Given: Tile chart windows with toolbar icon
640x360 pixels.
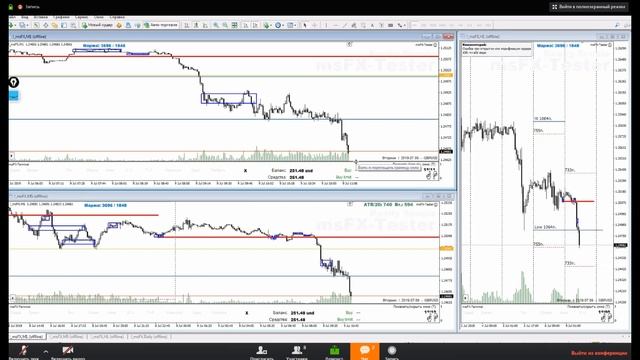Looking at the screenshot, I should [x=235, y=25].
